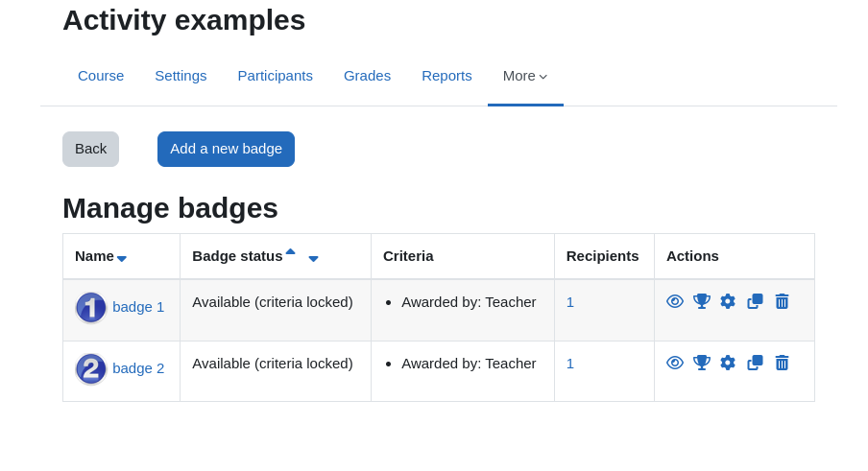Image resolution: width=868 pixels, height=471 pixels.
Task: Open the badge 1 name link
Action: (138, 307)
